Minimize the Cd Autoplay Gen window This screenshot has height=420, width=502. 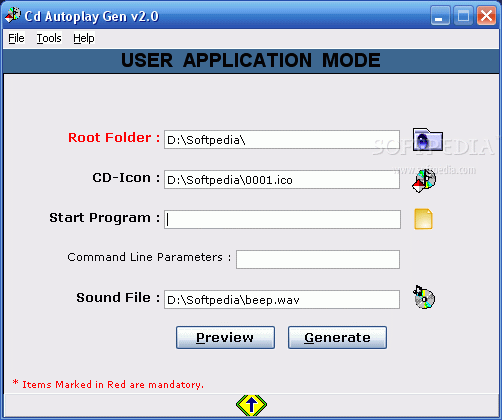[x=440, y=15]
